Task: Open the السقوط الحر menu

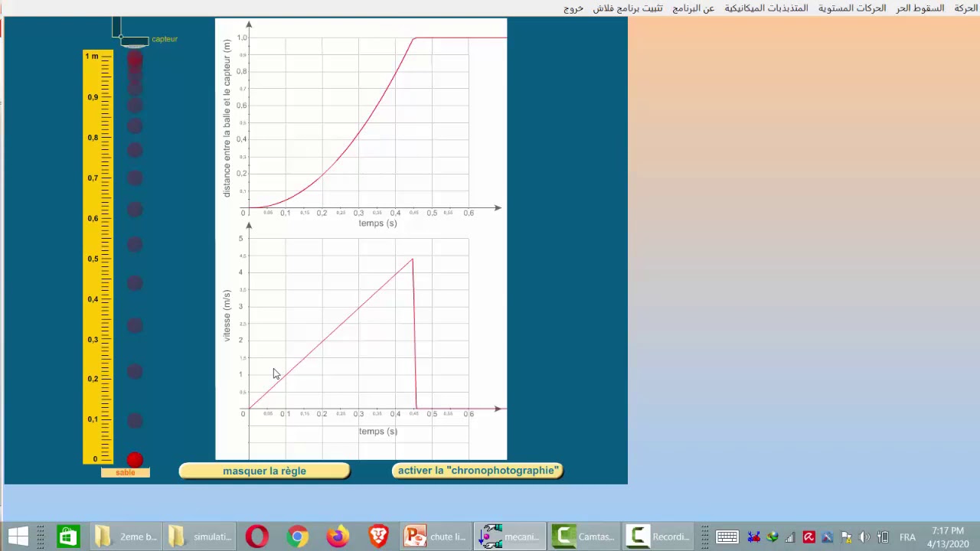Action: [x=920, y=8]
